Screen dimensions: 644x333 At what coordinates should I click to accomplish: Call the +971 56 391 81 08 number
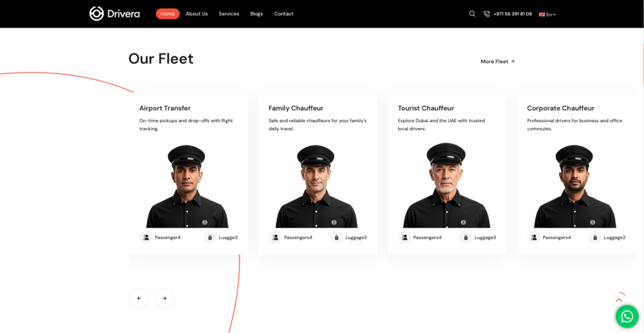pos(513,14)
